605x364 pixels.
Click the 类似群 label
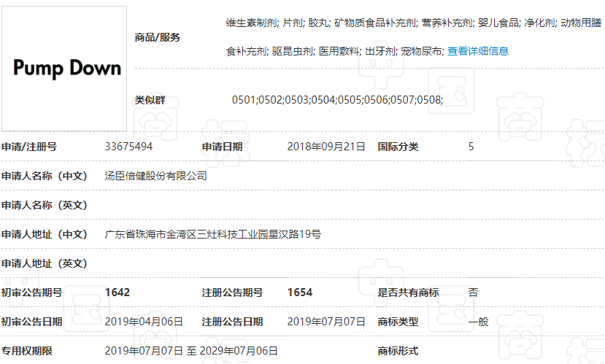coord(150,100)
